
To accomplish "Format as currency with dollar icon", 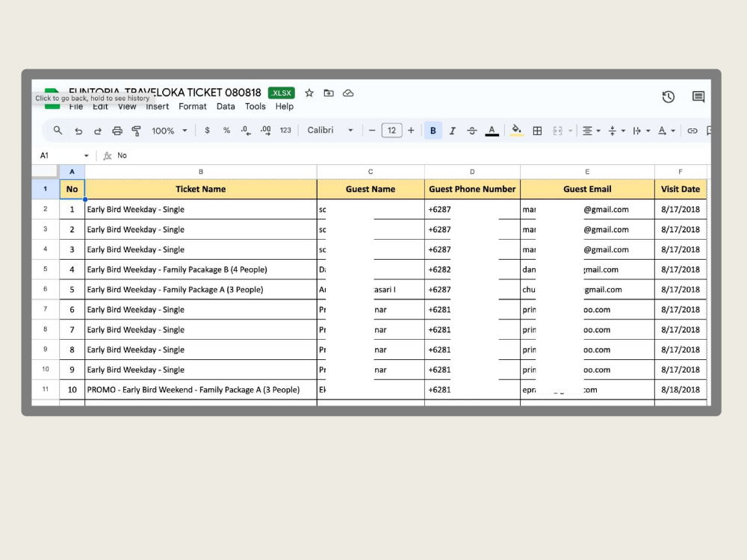I will (x=207, y=131).
